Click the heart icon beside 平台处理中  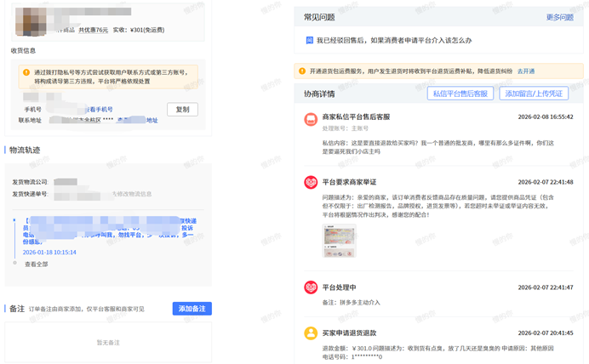click(x=311, y=287)
